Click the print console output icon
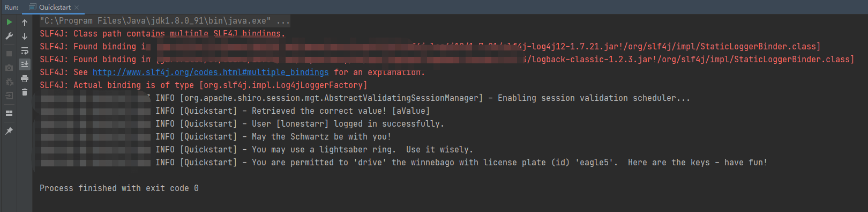Viewport: 868px width, 212px height. click(25, 78)
